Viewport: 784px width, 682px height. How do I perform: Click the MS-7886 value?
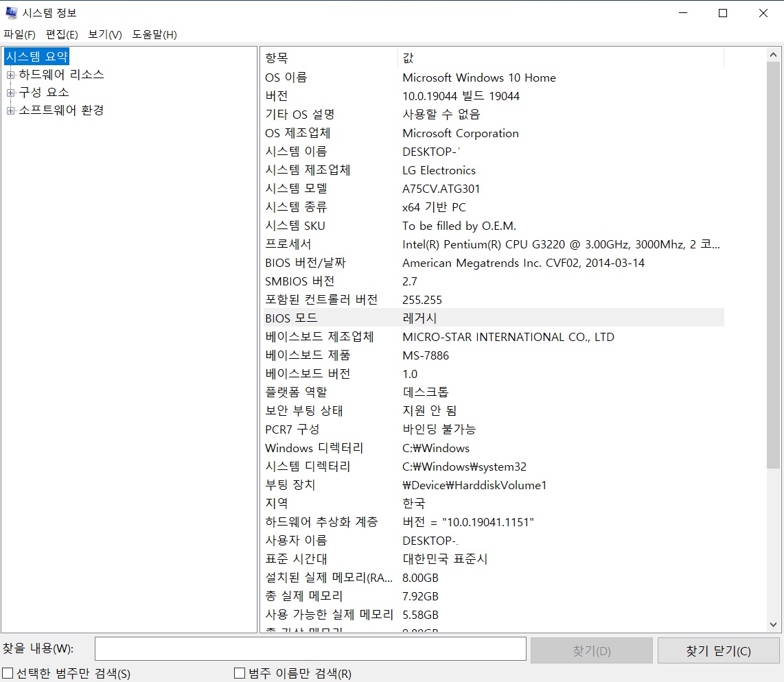coord(426,355)
